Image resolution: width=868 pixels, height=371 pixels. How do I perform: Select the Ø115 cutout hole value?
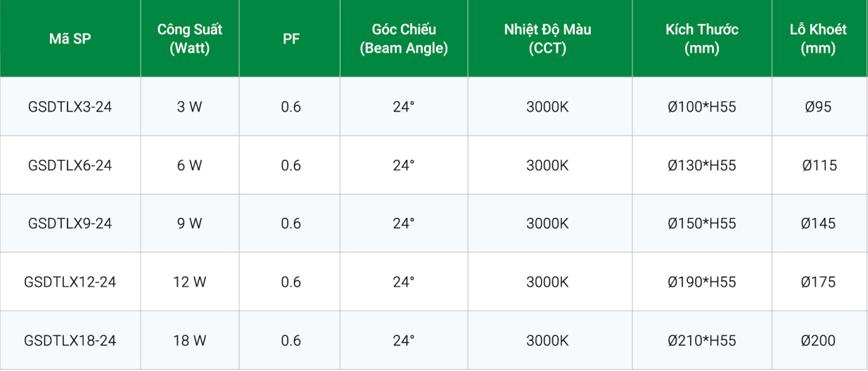point(819,165)
